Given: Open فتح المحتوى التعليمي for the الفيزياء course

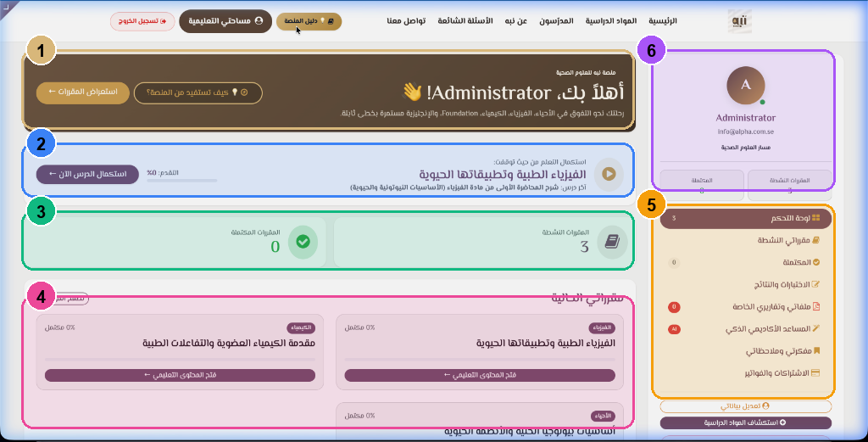Looking at the screenshot, I should click(480, 375).
